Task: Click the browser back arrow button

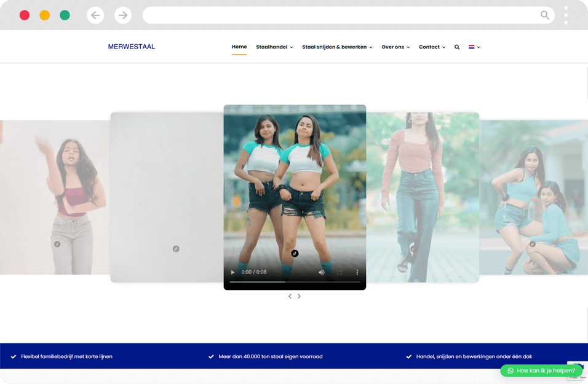Action: [95, 15]
